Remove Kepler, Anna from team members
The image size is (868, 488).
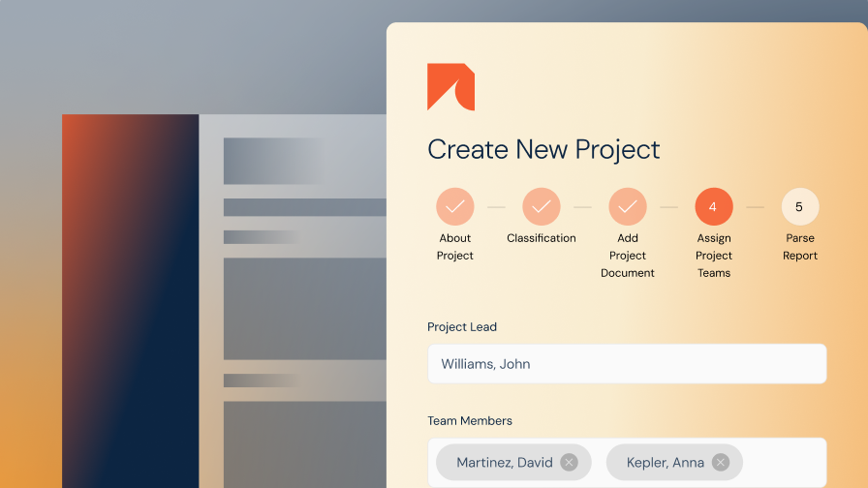(x=721, y=462)
